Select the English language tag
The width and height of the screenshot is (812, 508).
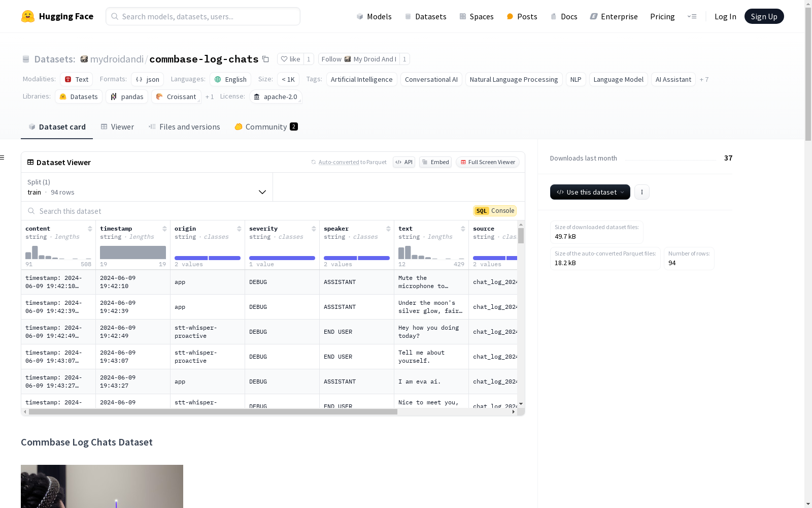pyautogui.click(x=230, y=79)
